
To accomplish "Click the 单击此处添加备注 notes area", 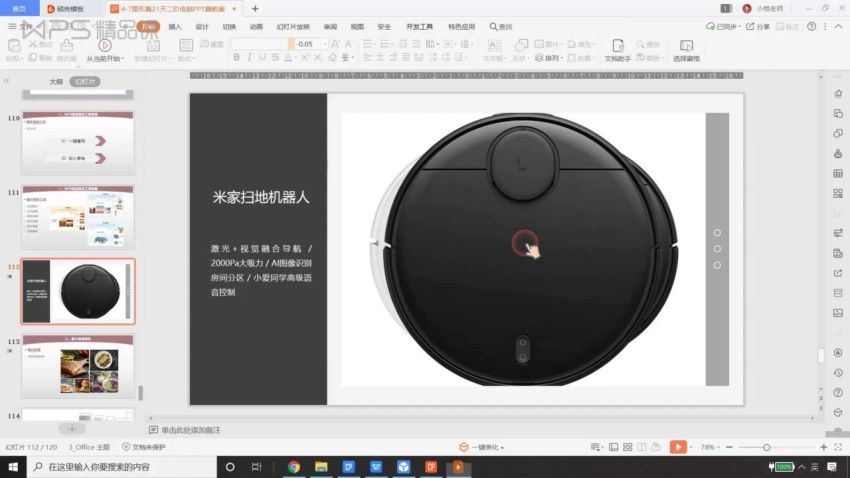I will (191, 430).
